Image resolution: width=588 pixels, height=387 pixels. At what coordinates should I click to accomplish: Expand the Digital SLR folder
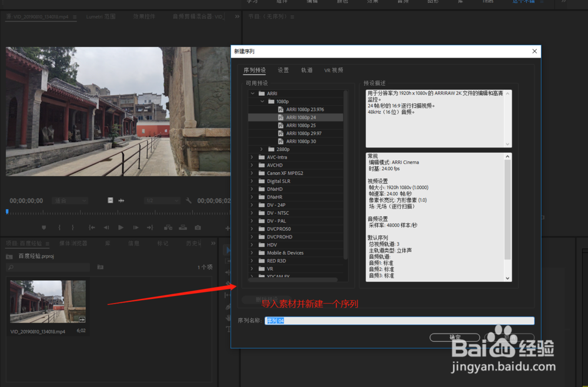point(252,181)
